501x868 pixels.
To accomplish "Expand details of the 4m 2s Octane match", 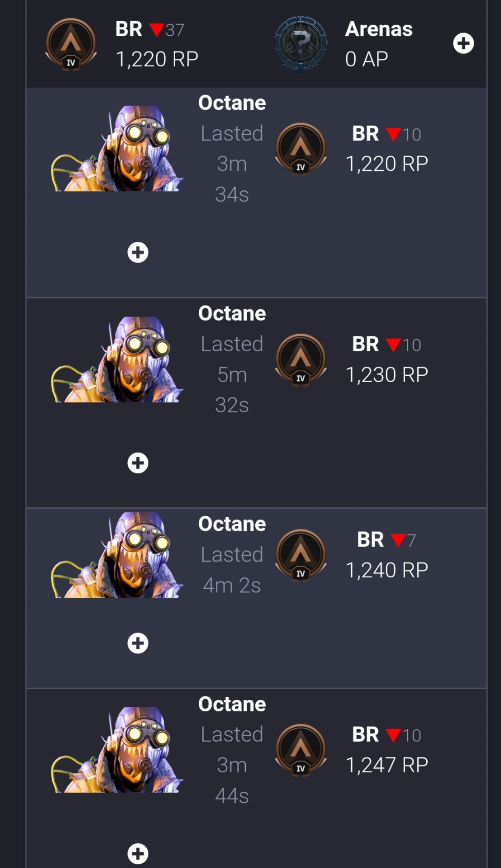I will (x=138, y=643).
